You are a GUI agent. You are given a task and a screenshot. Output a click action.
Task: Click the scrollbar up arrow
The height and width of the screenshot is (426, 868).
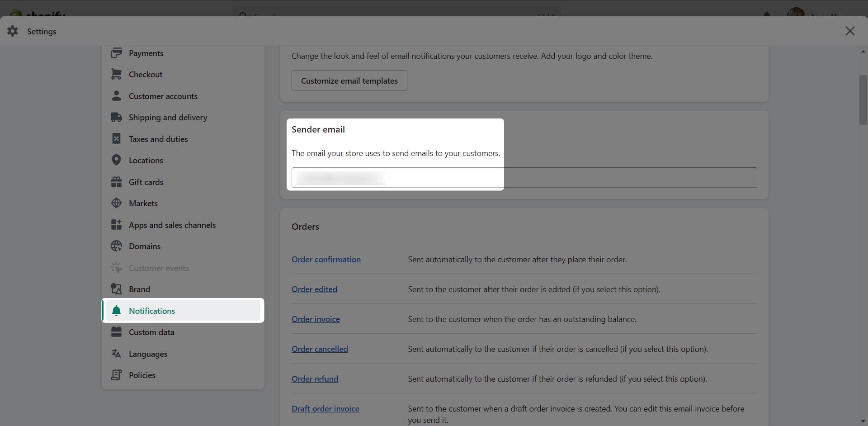pyautogui.click(x=863, y=51)
